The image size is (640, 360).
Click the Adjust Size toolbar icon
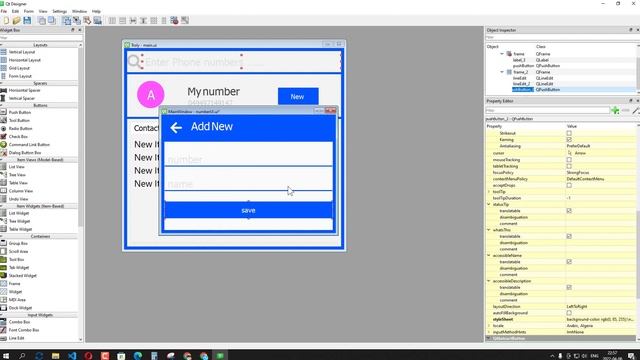185,20
